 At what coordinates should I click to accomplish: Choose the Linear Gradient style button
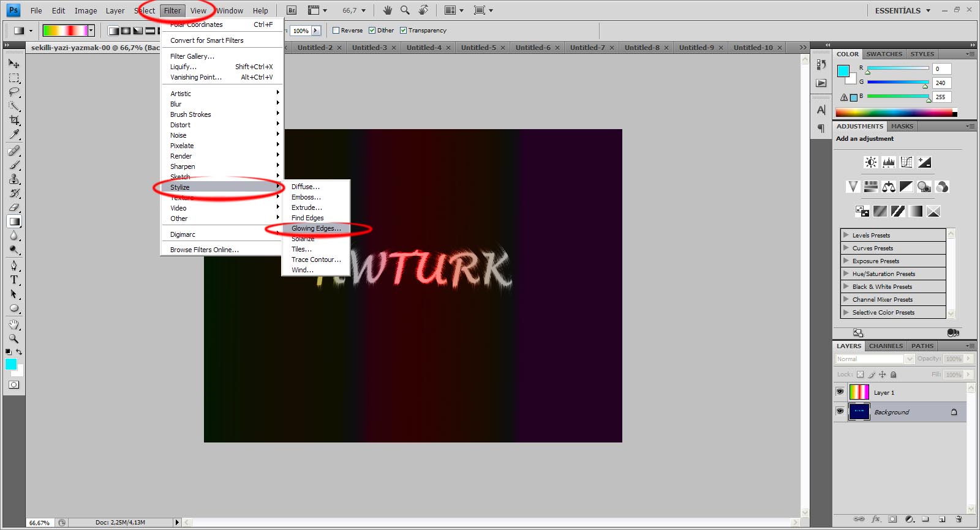pyautogui.click(x=114, y=31)
